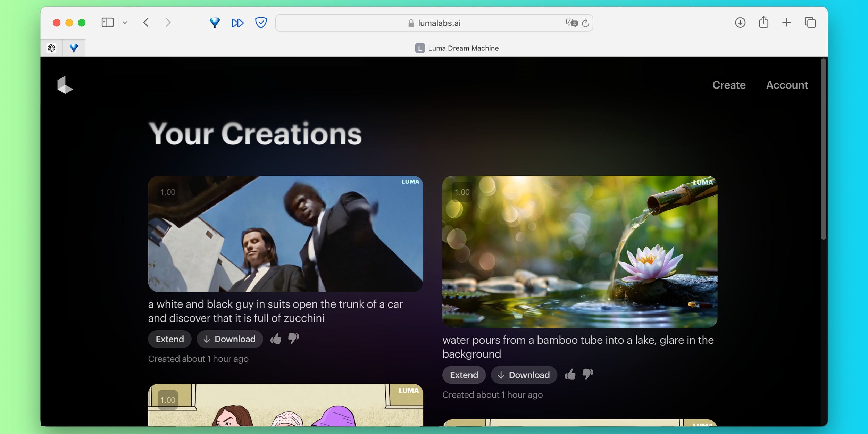Click 'Created about 1 hour ago' under bamboo video
868x434 pixels.
coord(492,395)
